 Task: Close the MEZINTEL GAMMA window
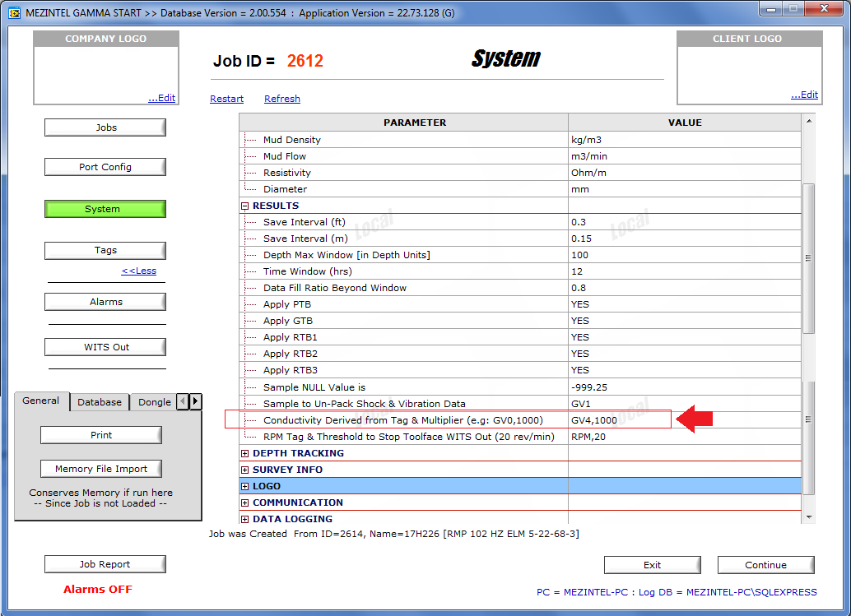[824, 9]
